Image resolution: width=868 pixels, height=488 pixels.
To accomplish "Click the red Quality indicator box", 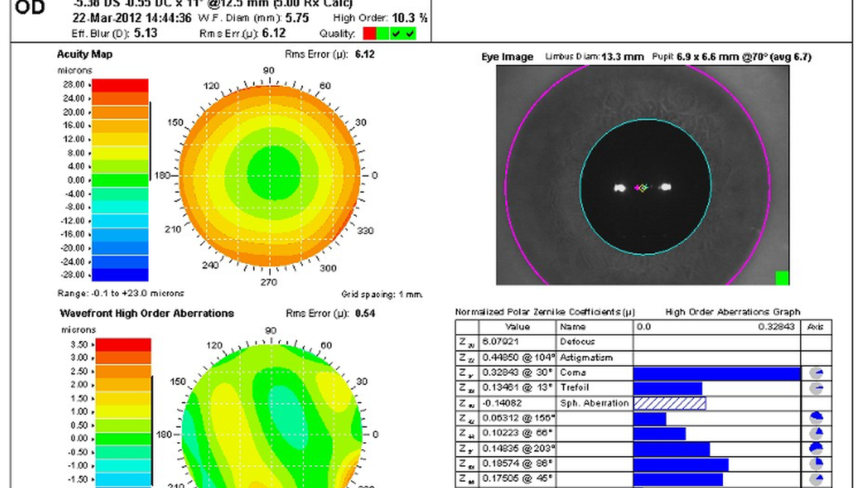I will (369, 34).
